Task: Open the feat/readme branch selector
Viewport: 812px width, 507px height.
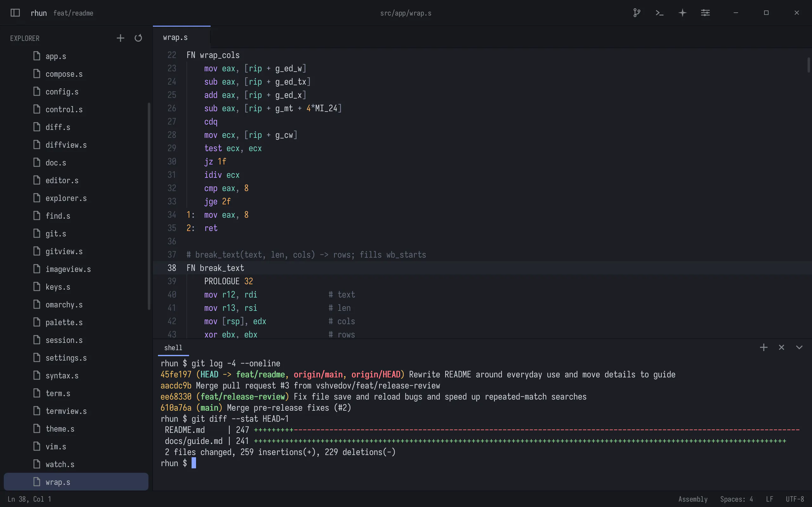Action: pos(73,13)
